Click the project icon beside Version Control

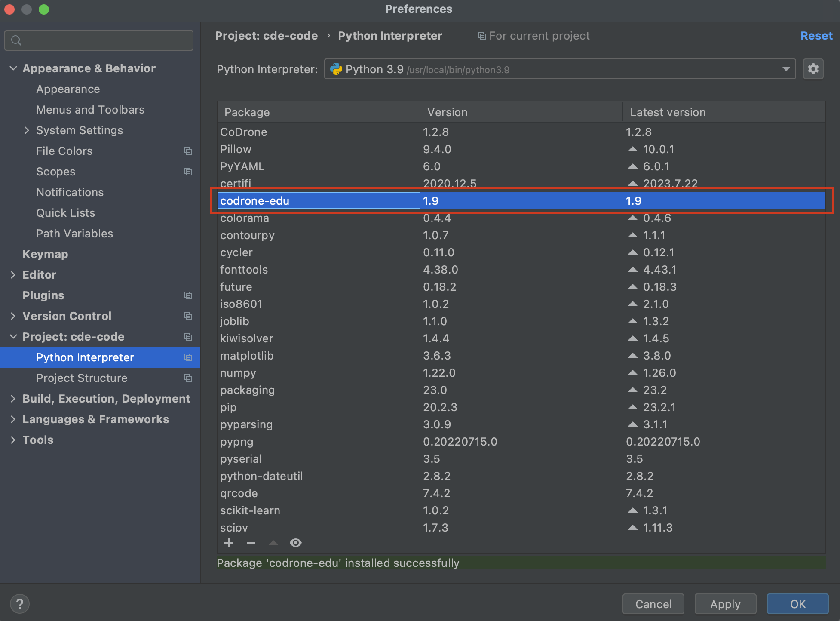188,316
